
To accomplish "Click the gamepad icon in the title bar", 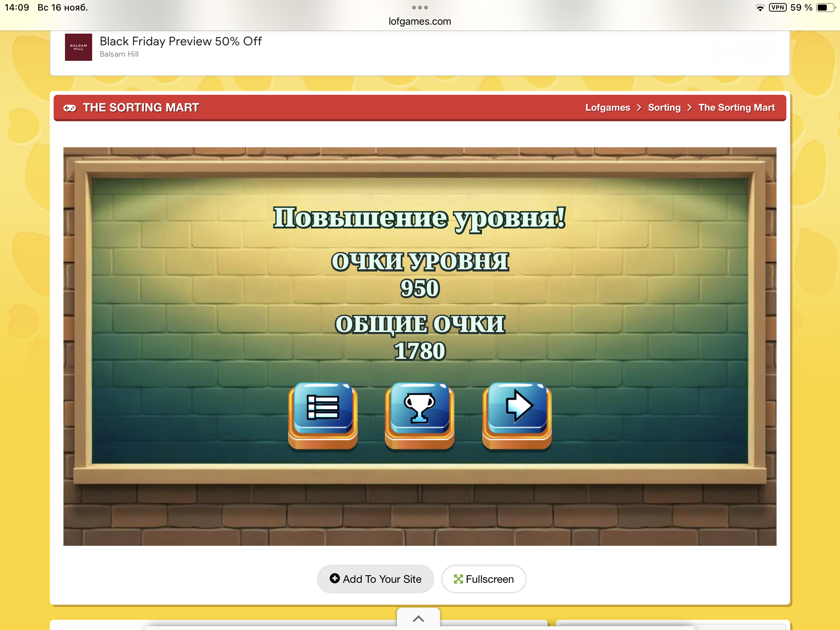I will (x=69, y=108).
